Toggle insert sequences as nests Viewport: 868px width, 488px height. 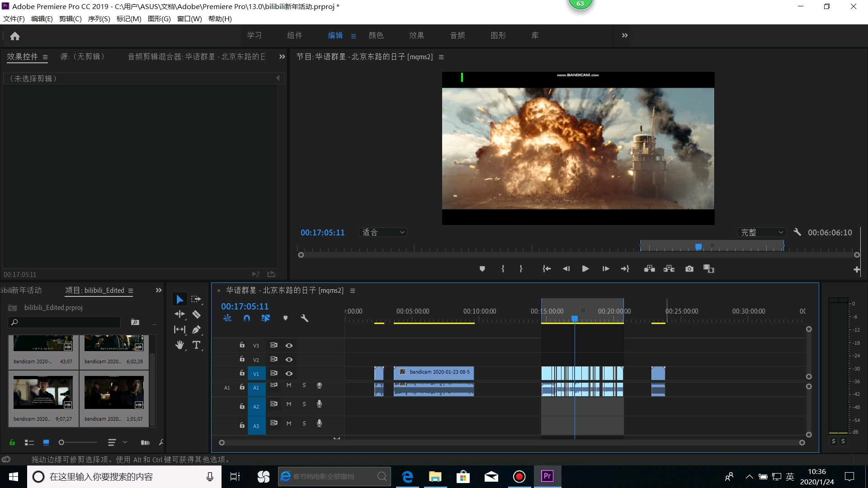[227, 318]
